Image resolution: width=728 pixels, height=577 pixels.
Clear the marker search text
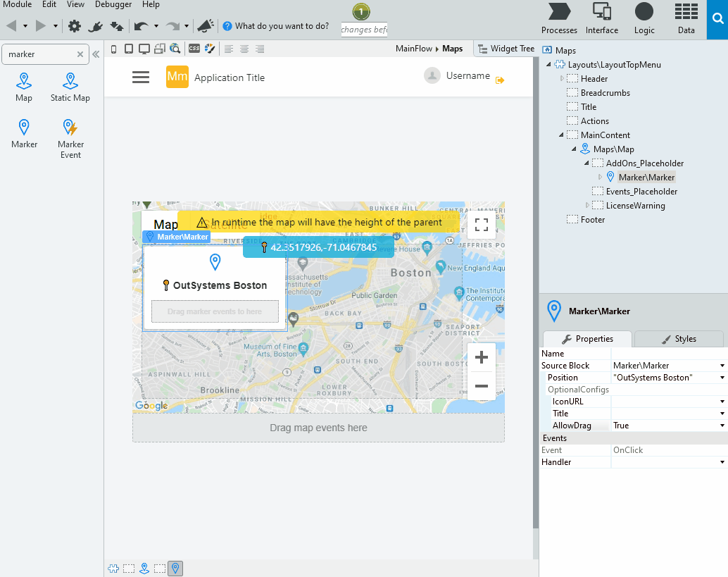click(80, 54)
